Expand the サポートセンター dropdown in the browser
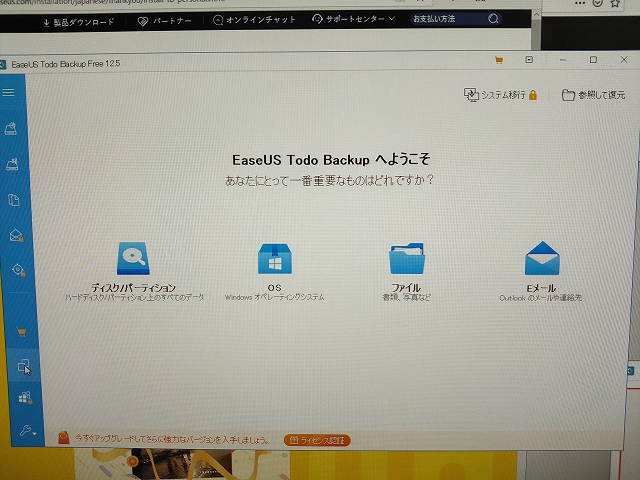 point(353,19)
